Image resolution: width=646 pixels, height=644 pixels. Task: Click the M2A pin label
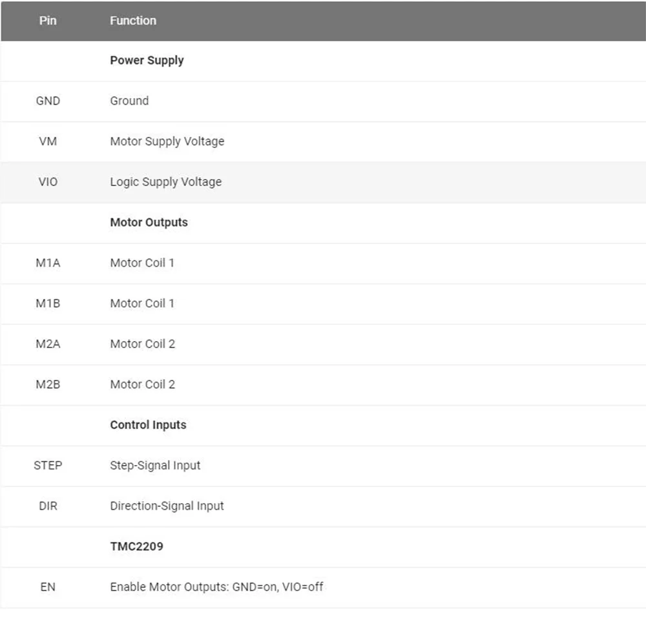[x=48, y=344]
